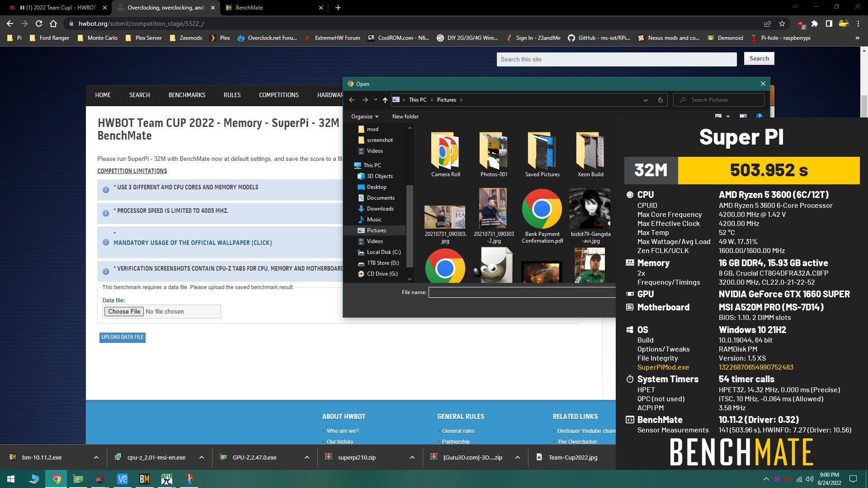Open Guru3D zip download options arrow
This screenshot has width=868, height=488.
[x=518, y=458]
